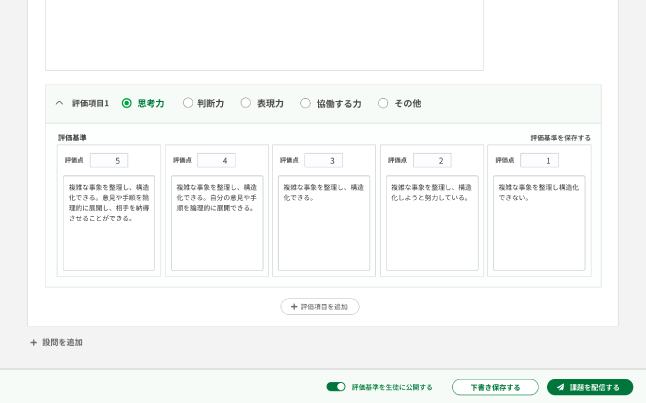Toggle 評価基準を生徒に公開する switch
The image size is (646, 403).
[335, 387]
